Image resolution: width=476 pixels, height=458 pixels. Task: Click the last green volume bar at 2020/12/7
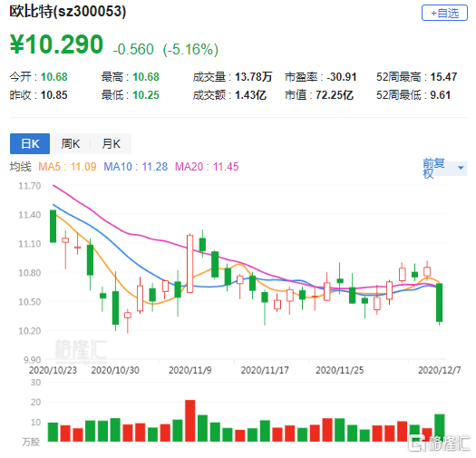click(439, 428)
